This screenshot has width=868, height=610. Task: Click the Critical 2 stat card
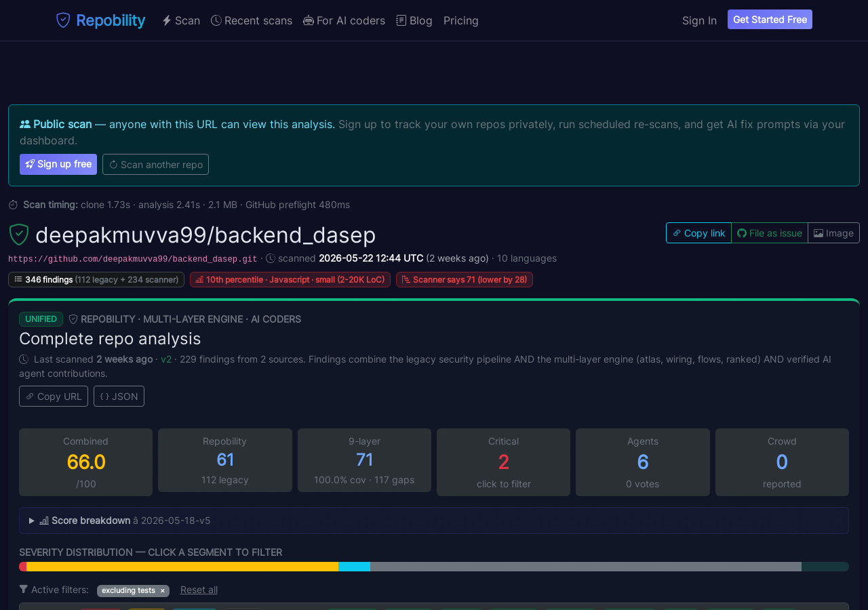(503, 462)
